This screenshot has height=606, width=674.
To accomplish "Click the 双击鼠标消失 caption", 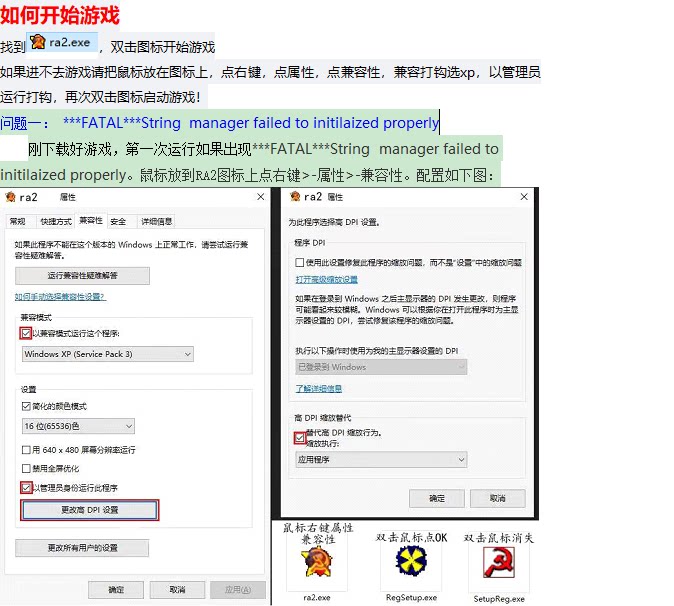I will tap(499, 538).
